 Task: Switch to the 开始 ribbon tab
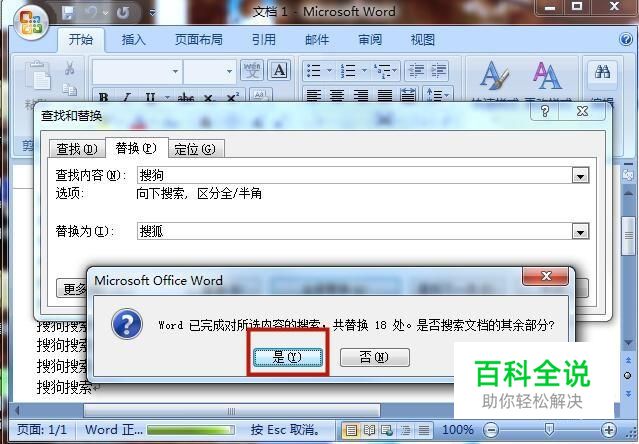click(x=81, y=40)
